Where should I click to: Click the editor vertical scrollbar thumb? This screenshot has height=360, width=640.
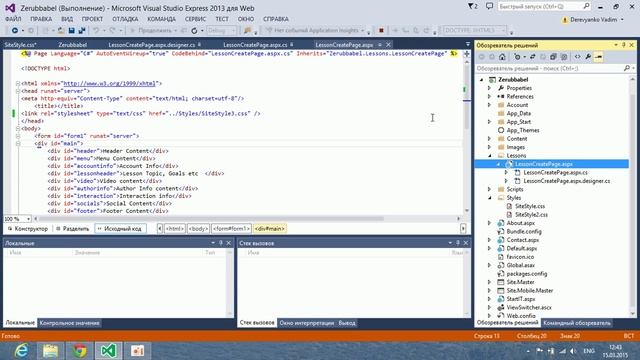pos(467,97)
